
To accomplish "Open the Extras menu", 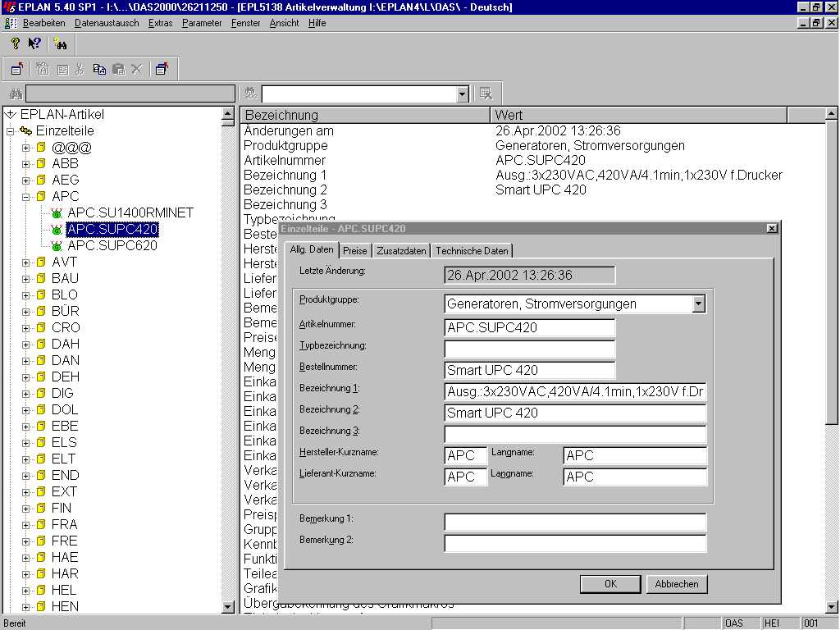I will [x=160, y=23].
